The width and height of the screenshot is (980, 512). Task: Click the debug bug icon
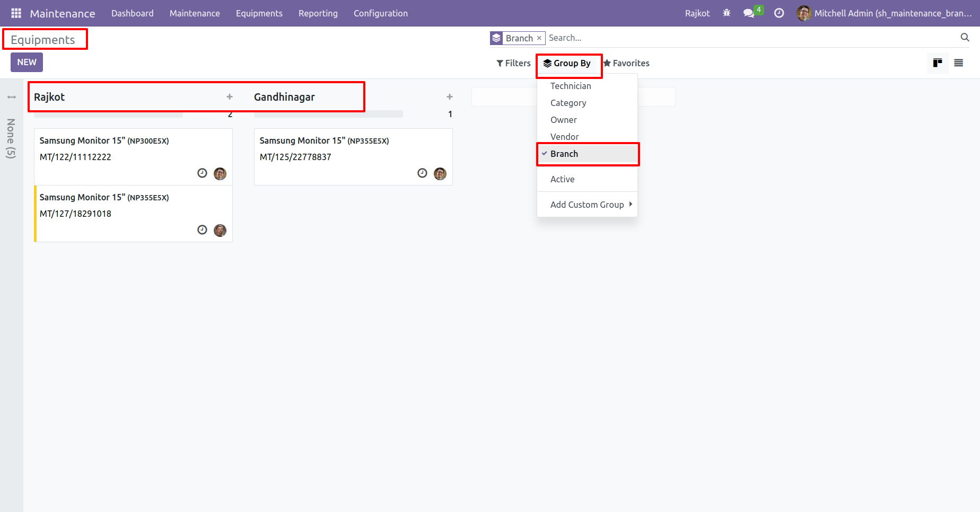[x=727, y=13]
